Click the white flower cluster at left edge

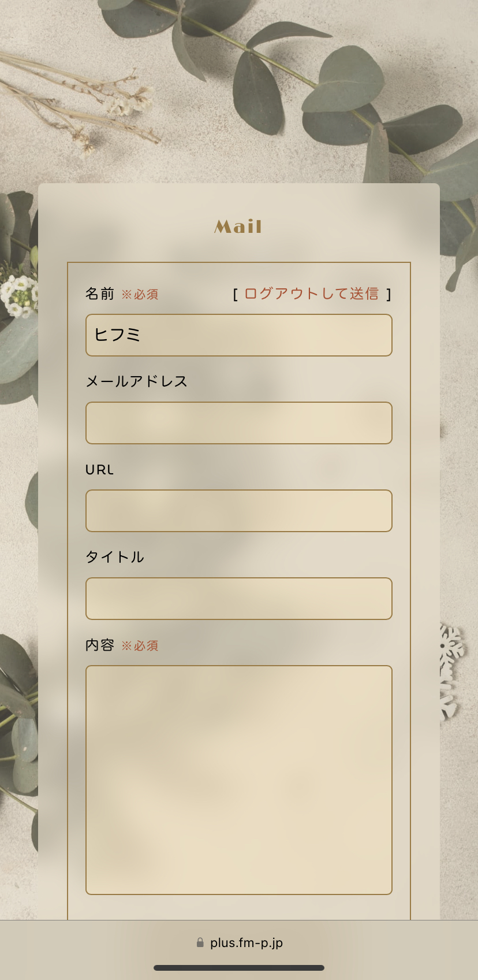[x=18, y=295]
